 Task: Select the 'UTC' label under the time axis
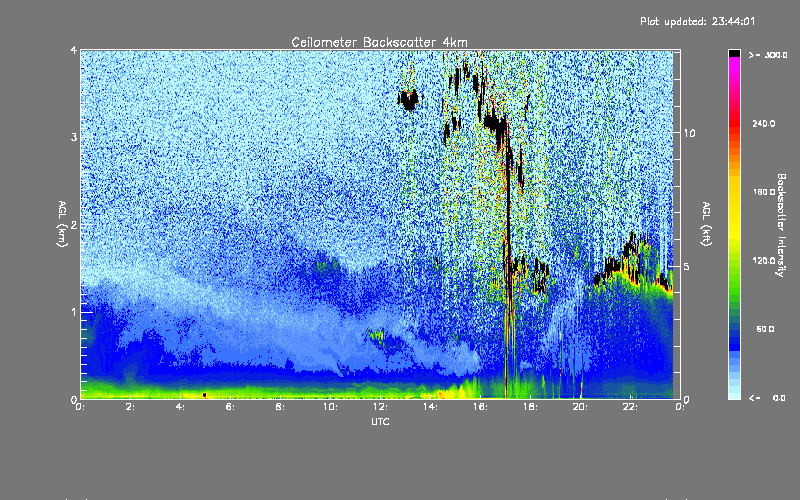[x=380, y=421]
